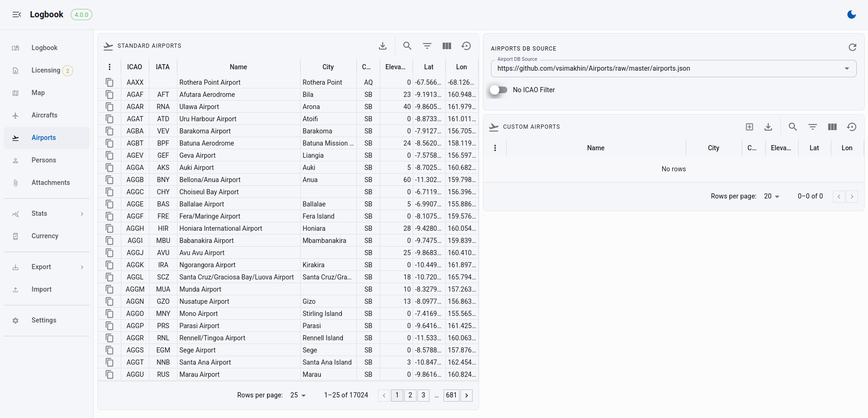Go to next page of Standard Airports
Image resolution: width=868 pixels, height=418 pixels.
coord(467,396)
